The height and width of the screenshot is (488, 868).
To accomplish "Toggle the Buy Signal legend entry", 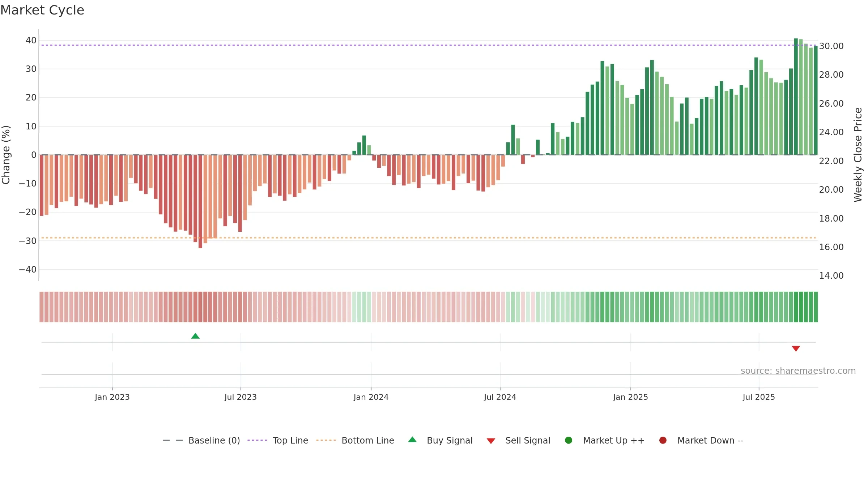I will click(440, 440).
